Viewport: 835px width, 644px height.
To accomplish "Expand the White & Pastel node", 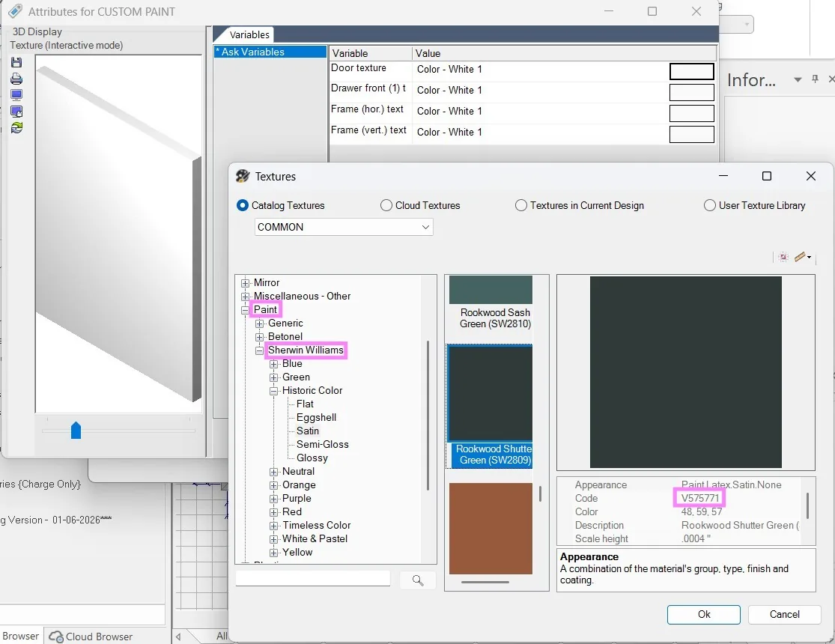I will 274,539.
